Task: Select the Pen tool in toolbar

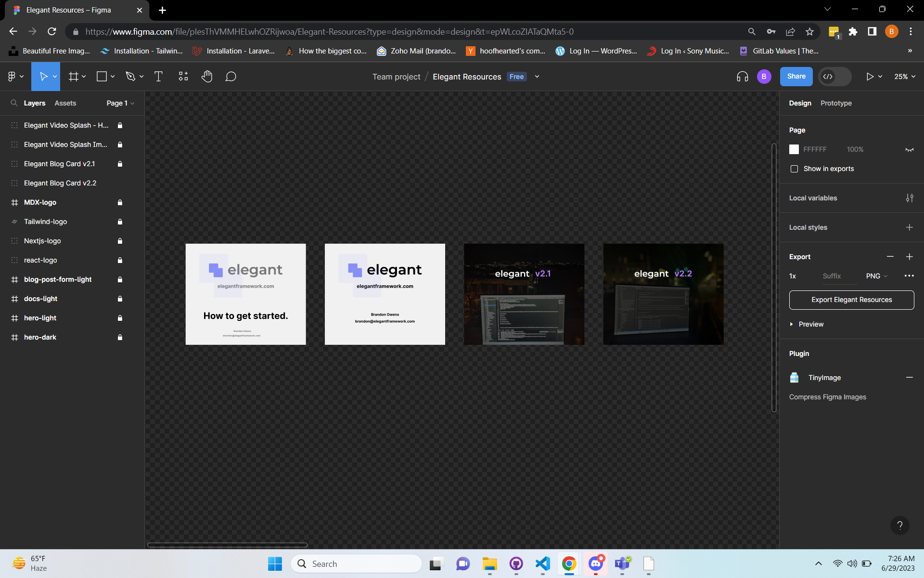Action: (130, 76)
